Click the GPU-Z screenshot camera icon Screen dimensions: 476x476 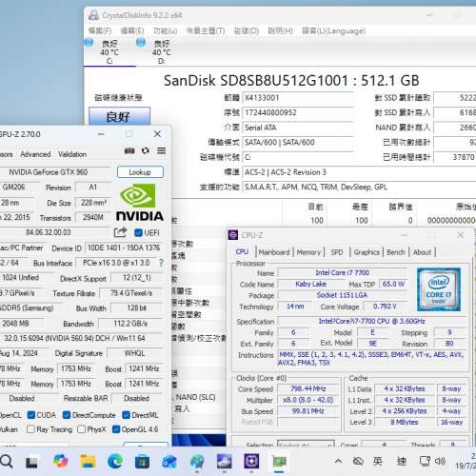click(x=129, y=150)
